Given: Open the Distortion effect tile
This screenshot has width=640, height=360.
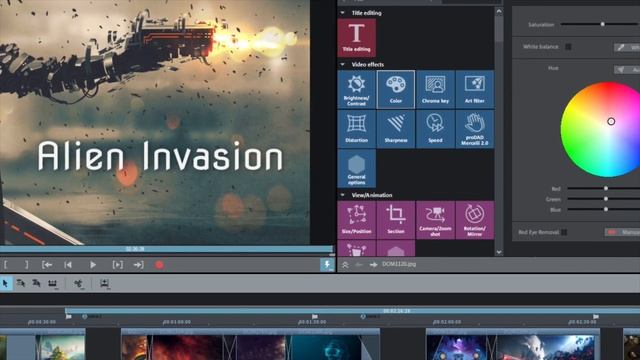Looking at the screenshot, I should tap(356, 129).
